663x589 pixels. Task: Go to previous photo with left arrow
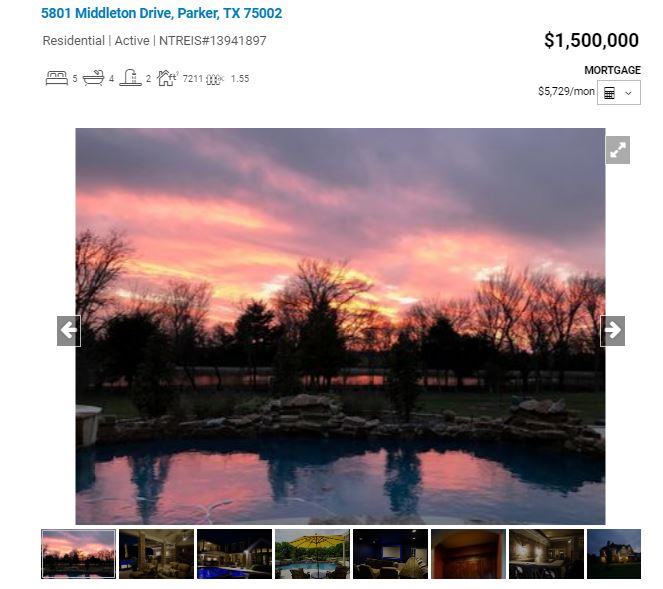[69, 331]
